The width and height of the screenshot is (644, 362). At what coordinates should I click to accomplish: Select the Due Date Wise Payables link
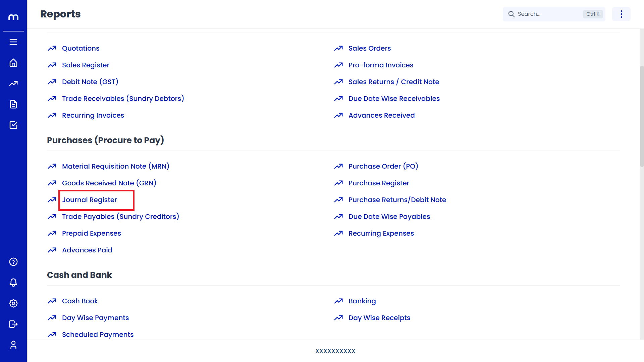point(389,217)
